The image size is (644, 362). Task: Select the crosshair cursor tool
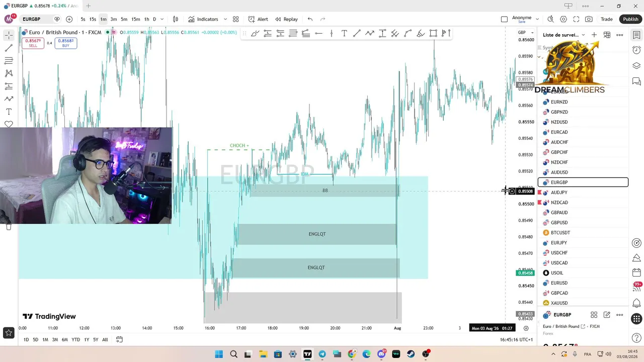(9, 35)
